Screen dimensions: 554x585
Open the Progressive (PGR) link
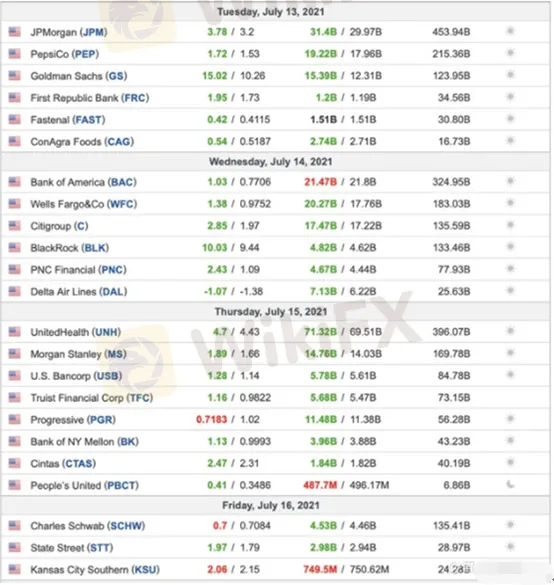[x=73, y=420]
